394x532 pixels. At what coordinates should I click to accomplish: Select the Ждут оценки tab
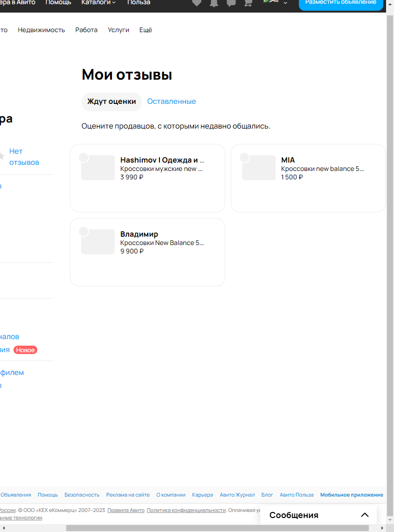coord(111,102)
